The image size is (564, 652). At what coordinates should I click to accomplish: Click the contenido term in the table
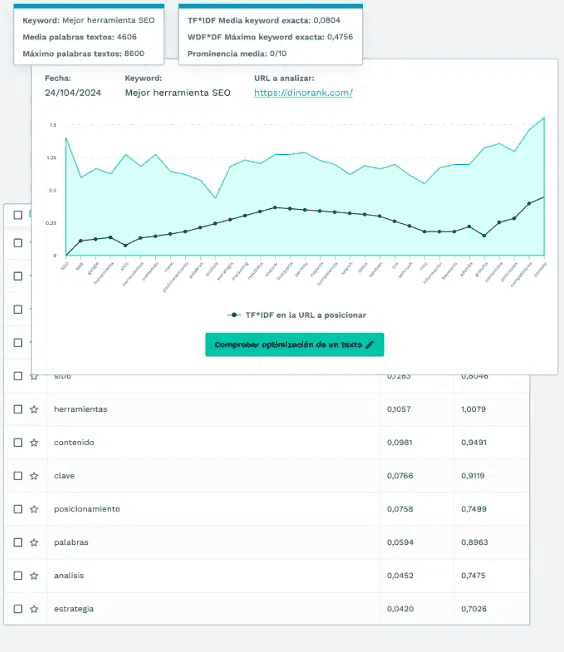[74, 442]
